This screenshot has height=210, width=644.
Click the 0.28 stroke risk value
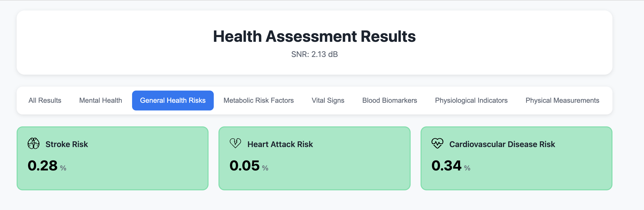tap(42, 166)
